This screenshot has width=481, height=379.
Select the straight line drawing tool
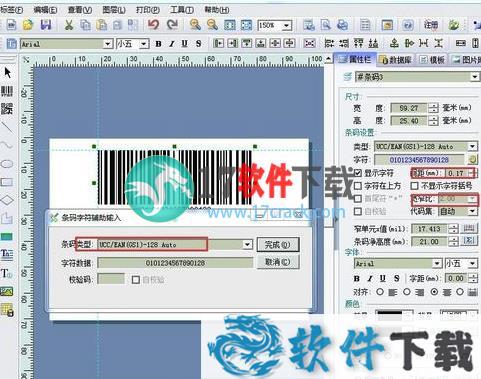coord(7,127)
